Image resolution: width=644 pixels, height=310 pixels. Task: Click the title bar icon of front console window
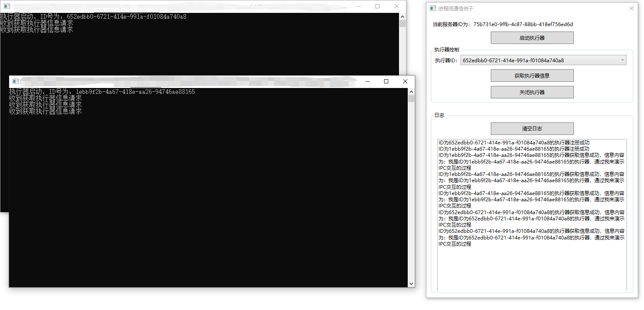click(16, 81)
